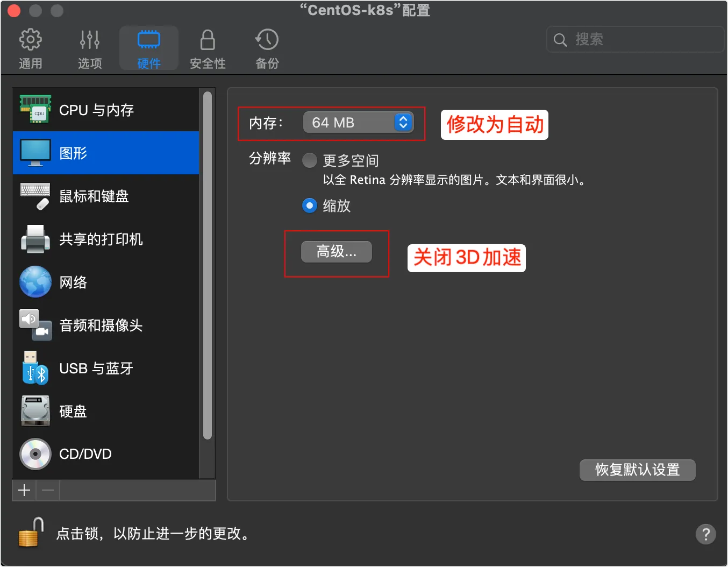Choose 网络 in the hardware list

coord(106,282)
